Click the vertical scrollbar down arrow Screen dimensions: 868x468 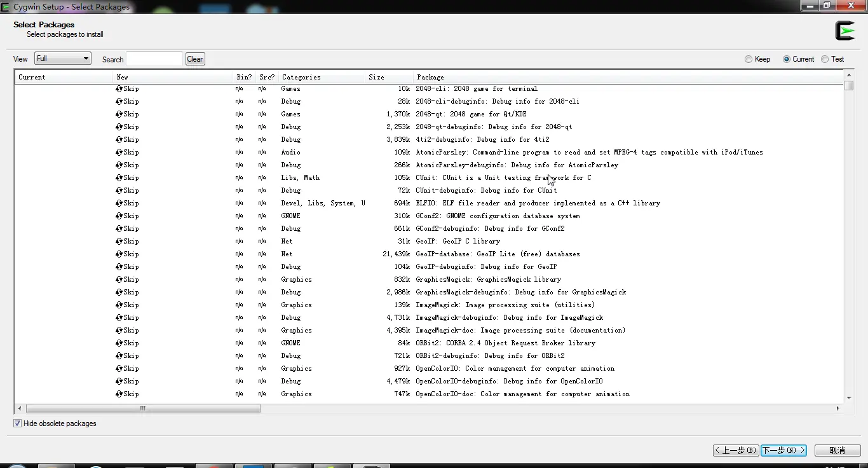[x=848, y=397]
